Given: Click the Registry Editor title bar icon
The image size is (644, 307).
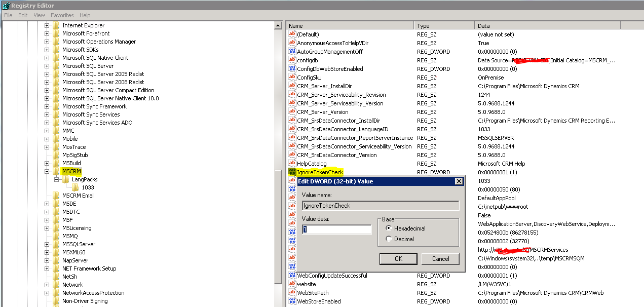Looking at the screenshot, I should 6,6.
